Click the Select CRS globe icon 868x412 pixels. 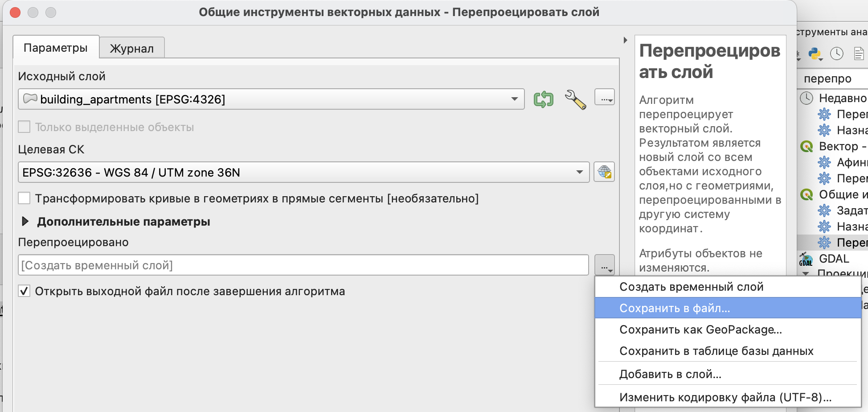coord(604,172)
